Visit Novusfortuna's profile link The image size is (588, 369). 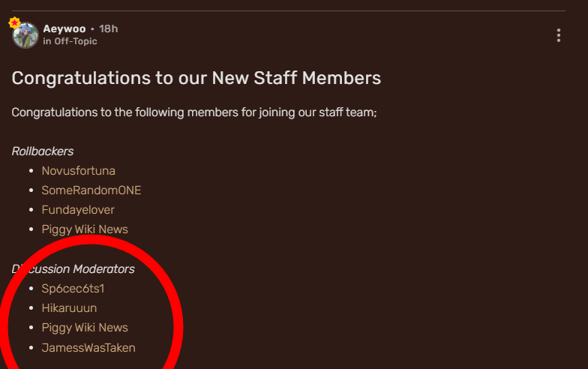(x=79, y=171)
